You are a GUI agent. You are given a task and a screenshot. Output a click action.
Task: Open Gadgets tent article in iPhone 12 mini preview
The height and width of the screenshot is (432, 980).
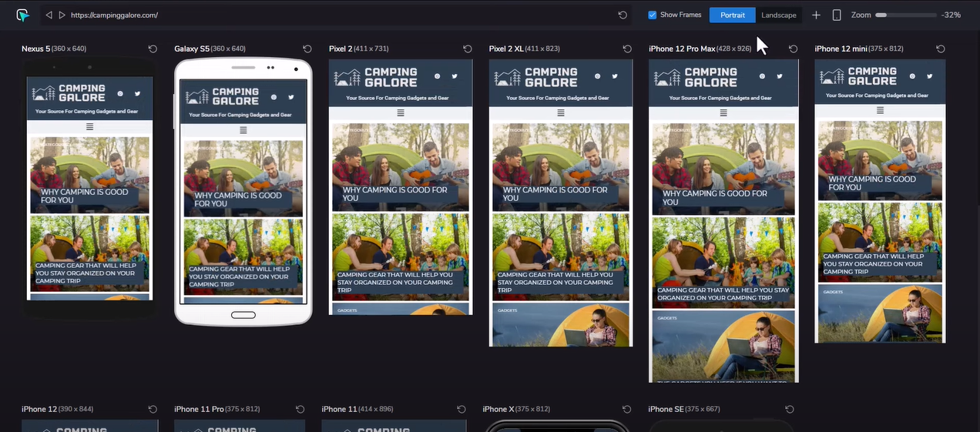880,313
